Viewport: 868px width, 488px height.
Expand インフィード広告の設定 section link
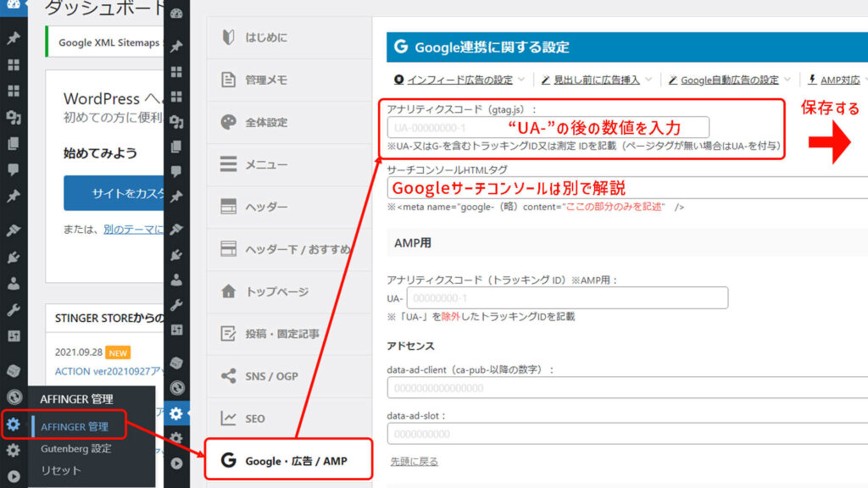click(459, 80)
